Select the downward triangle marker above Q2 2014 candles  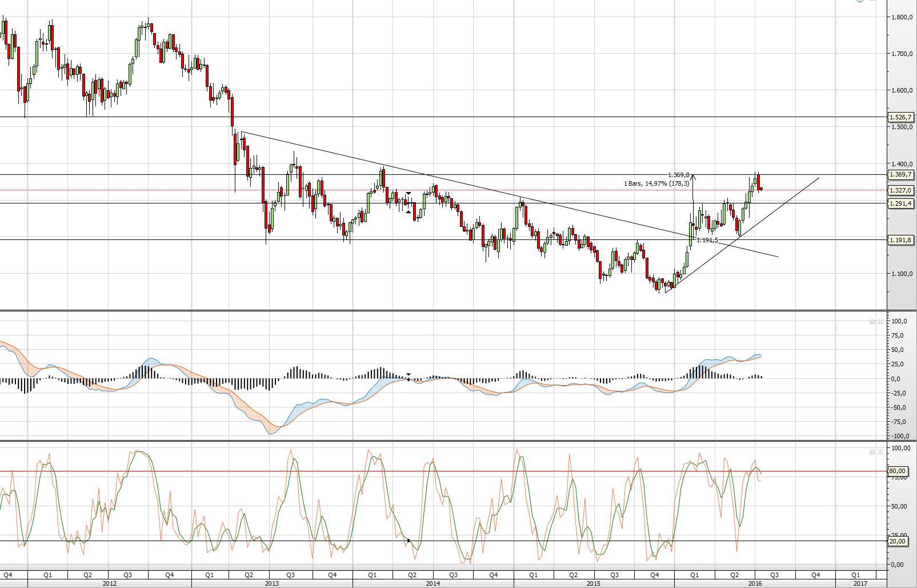click(x=409, y=194)
